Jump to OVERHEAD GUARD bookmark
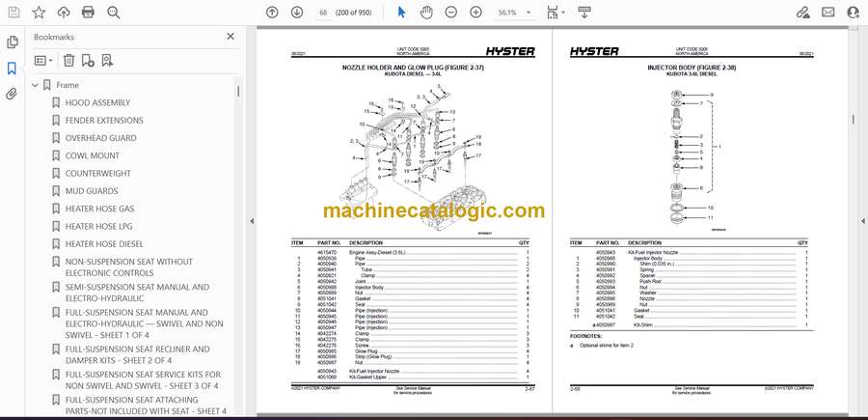This screenshot has height=420, width=868. [100, 138]
